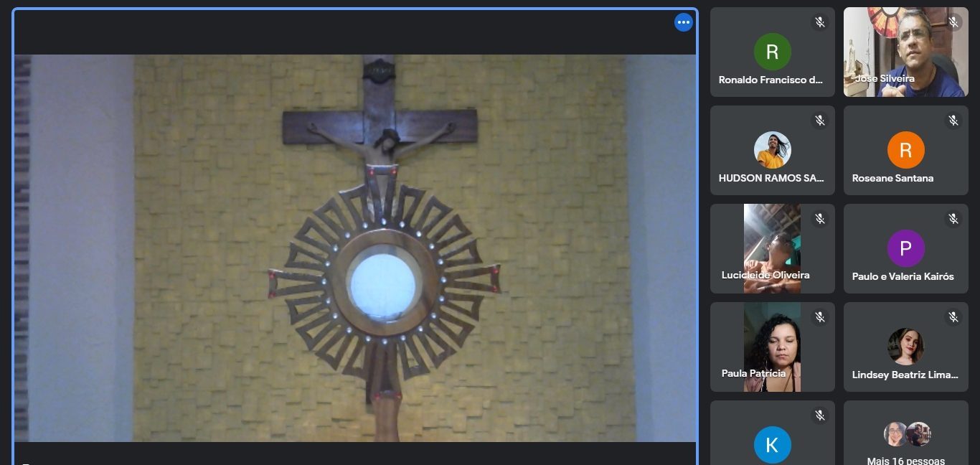Click muted mic icon on Paula Patricia's tile
Screen dimensions: 980x465
819,317
